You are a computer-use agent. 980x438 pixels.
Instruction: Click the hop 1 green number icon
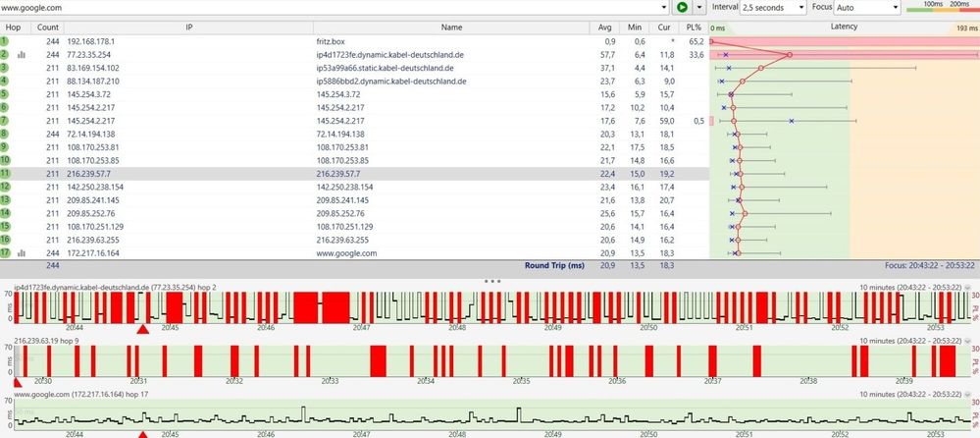pyautogui.click(x=5, y=42)
